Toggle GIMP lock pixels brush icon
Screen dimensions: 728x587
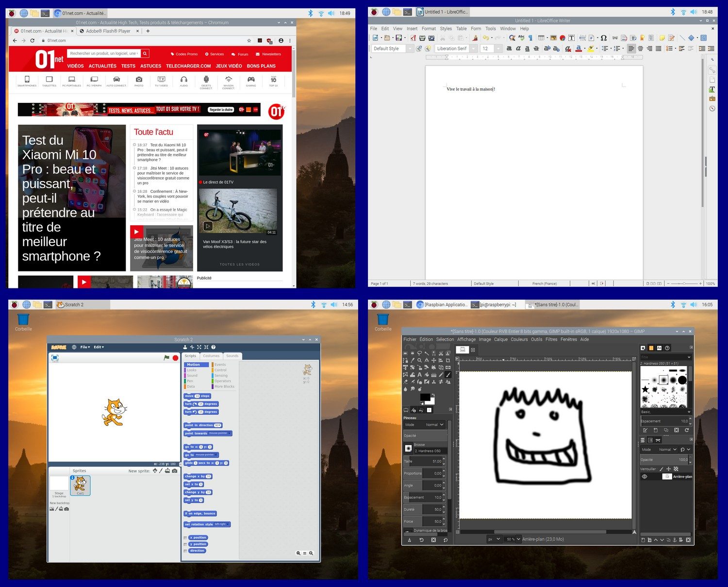661,469
